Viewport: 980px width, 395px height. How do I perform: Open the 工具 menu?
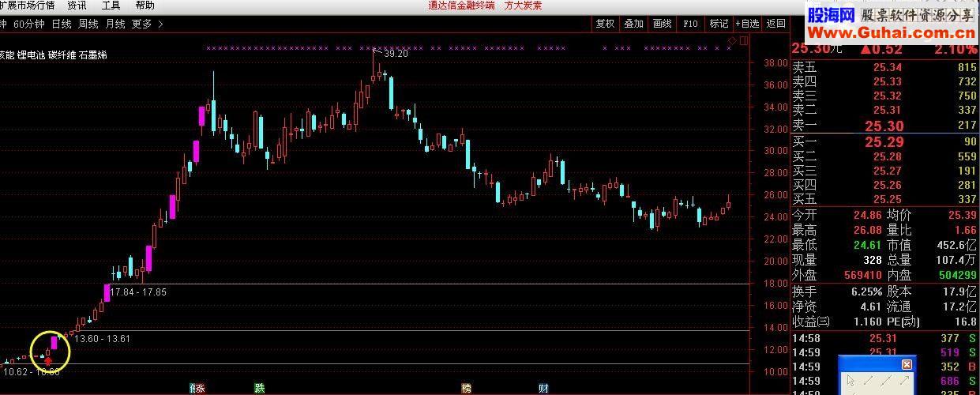[x=111, y=6]
